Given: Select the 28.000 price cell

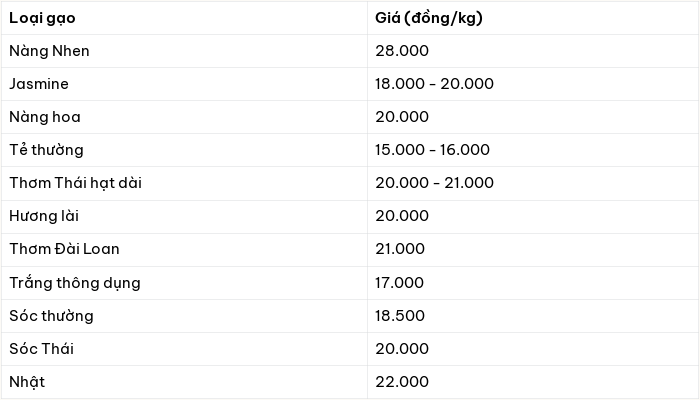Looking at the screenshot, I should 533,51.
